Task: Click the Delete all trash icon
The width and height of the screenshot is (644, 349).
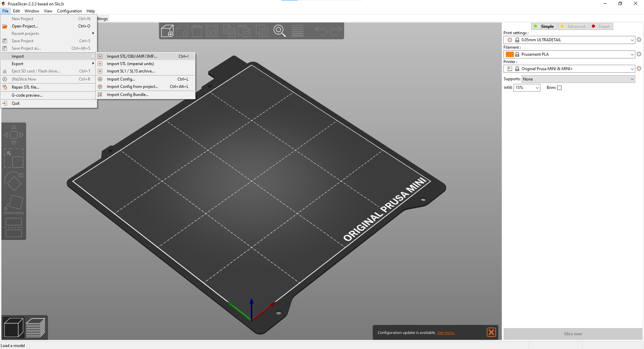Action: (x=197, y=31)
